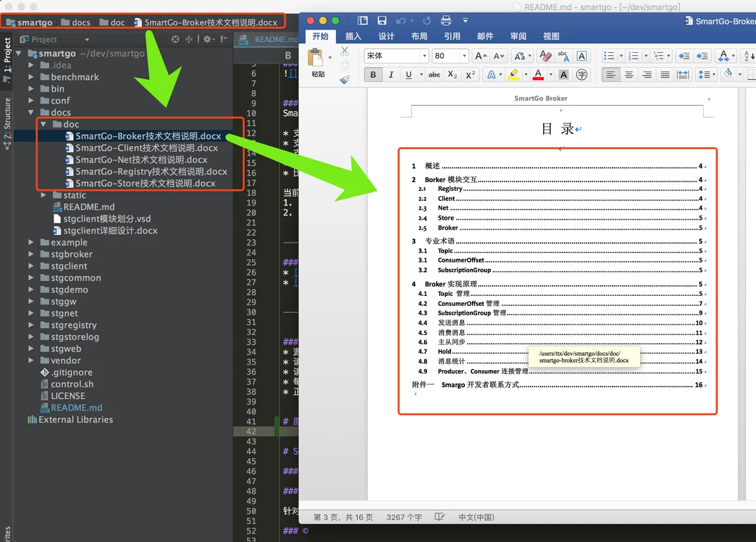Viewport: 756px width, 542px height.
Task: Open the font size dropdown showing 80
Action: tap(464, 56)
